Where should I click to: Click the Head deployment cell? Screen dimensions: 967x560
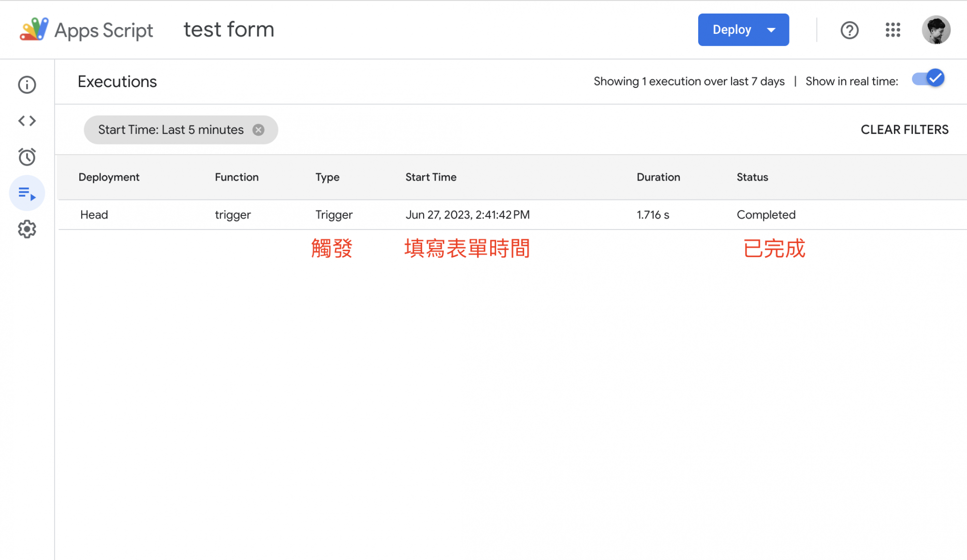pyautogui.click(x=94, y=215)
